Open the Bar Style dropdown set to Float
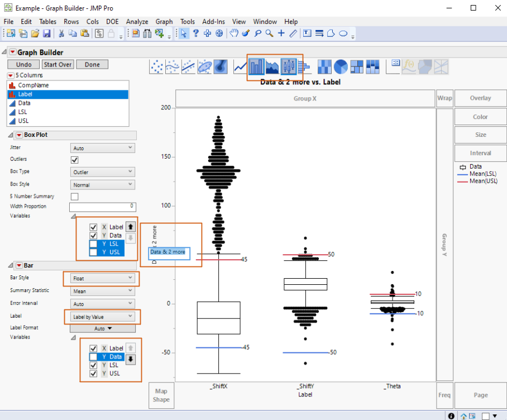 pyautogui.click(x=103, y=278)
